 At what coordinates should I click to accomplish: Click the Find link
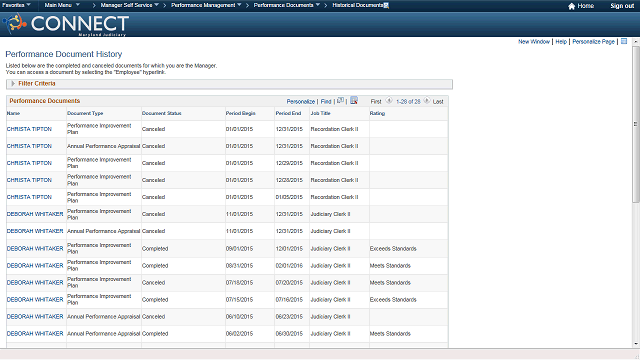tap(326, 102)
